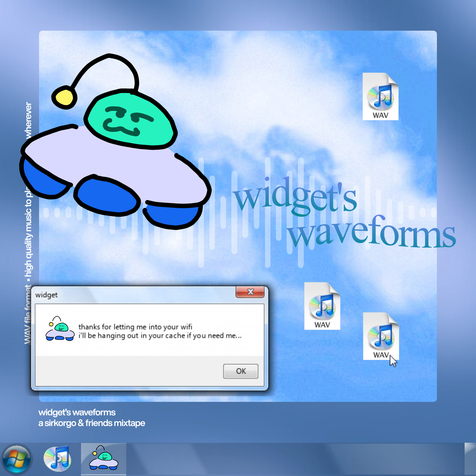Dismiss the widget dialog with the red X
This screenshot has width=476, height=476.
click(x=251, y=292)
